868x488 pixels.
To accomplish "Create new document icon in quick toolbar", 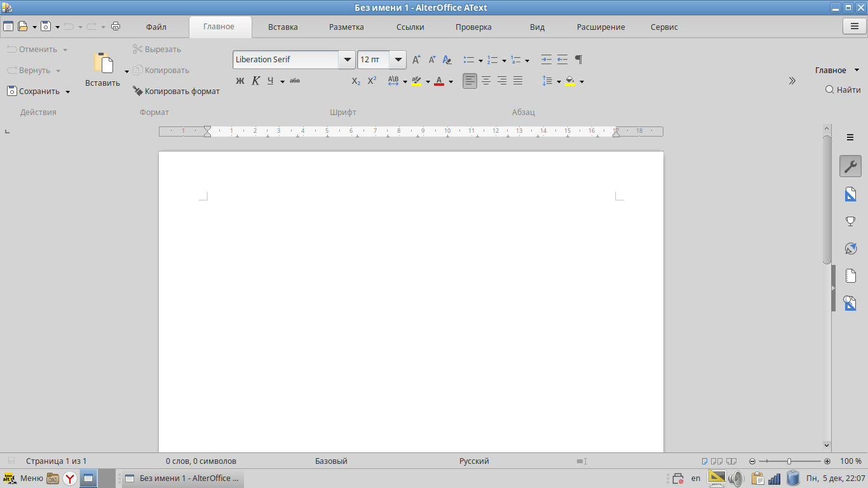I will (x=8, y=27).
